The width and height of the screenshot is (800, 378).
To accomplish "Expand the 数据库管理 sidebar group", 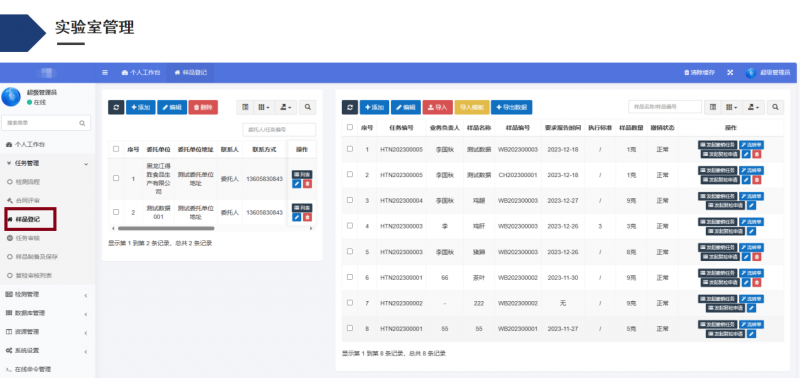I will tap(47, 313).
